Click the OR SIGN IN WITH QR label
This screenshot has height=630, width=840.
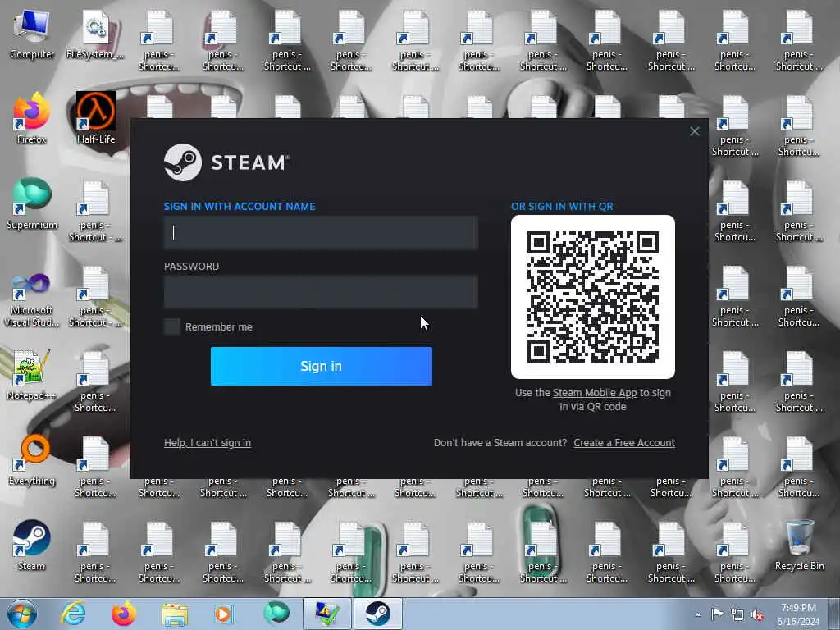tap(562, 206)
